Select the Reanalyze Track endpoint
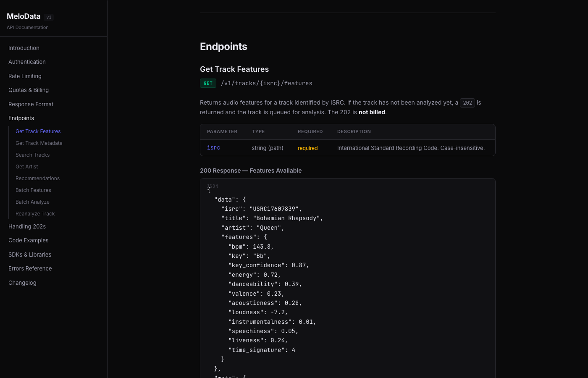The width and height of the screenshot is (588, 378). [x=35, y=213]
